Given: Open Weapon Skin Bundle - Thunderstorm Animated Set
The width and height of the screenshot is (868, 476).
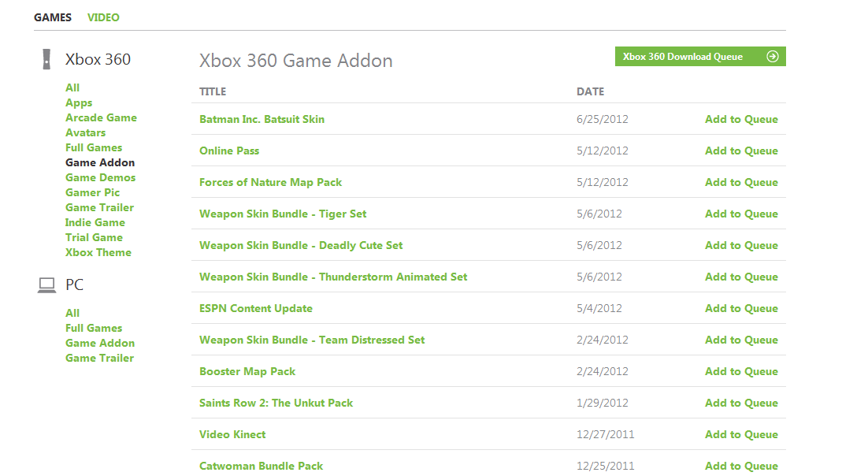Looking at the screenshot, I should pyautogui.click(x=333, y=277).
